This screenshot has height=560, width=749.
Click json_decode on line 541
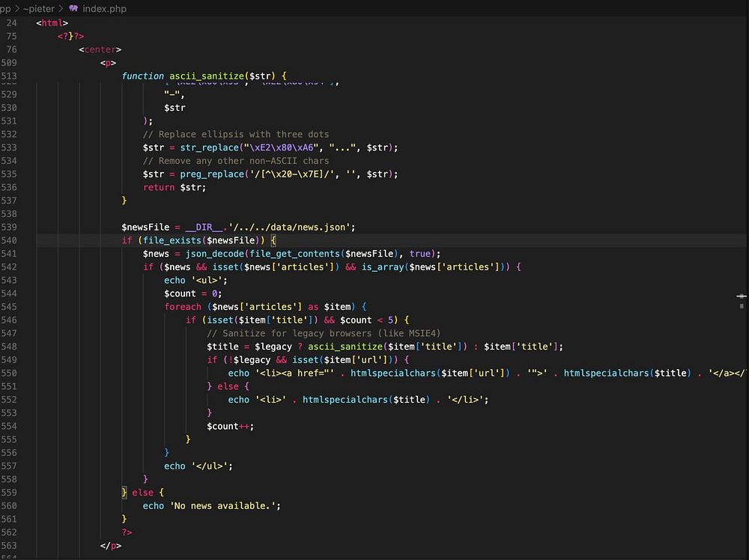click(214, 254)
